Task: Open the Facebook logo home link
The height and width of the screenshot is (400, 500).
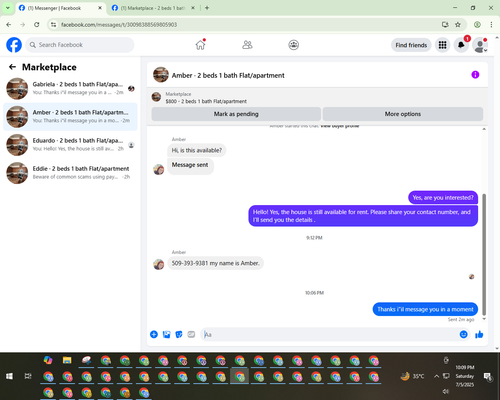Action: coord(14,45)
